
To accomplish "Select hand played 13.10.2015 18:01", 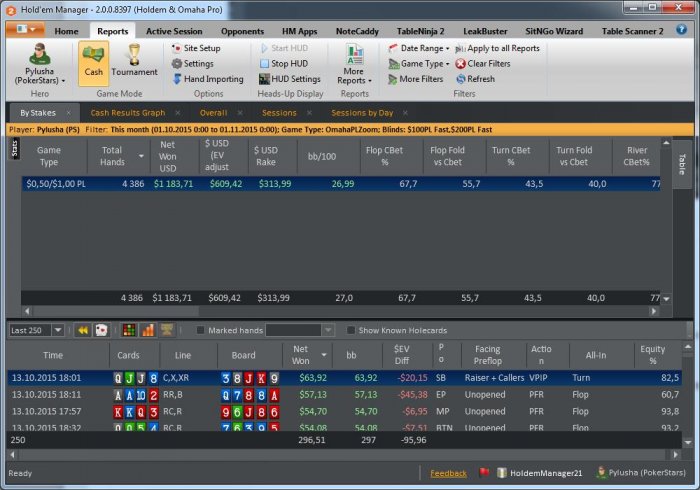I will click(x=344, y=378).
